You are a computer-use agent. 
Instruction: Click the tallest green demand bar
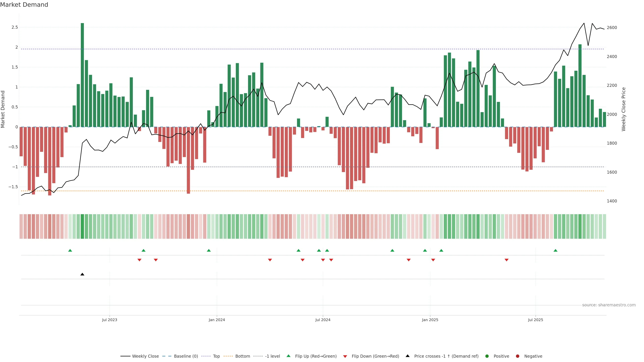coord(82,75)
